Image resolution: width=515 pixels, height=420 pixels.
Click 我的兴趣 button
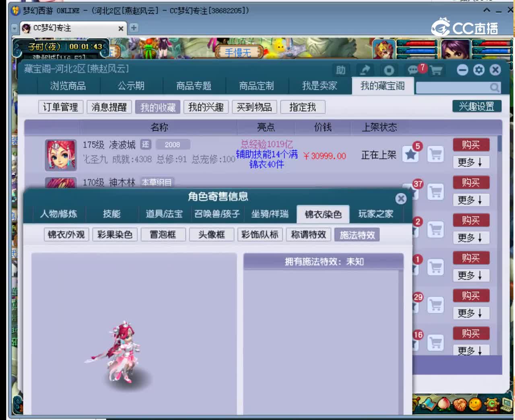(206, 107)
